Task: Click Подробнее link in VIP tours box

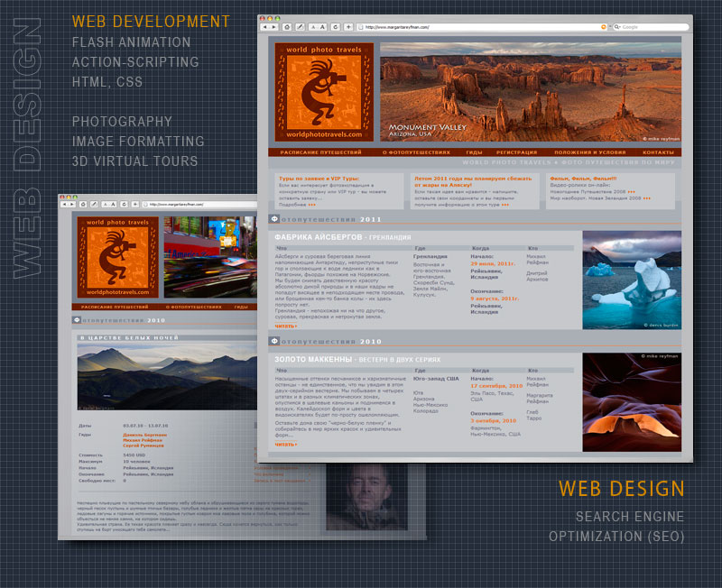Action: pyautogui.click(x=297, y=205)
